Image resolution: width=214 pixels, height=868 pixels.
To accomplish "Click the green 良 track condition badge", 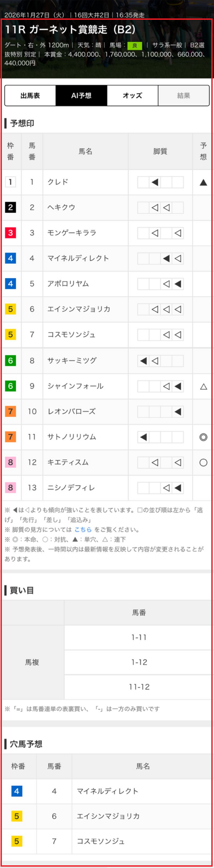I will pos(135,45).
